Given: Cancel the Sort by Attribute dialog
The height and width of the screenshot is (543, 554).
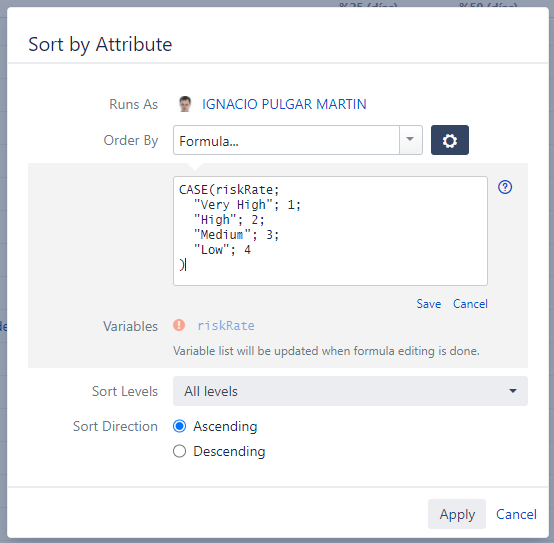Looking at the screenshot, I should [x=516, y=514].
